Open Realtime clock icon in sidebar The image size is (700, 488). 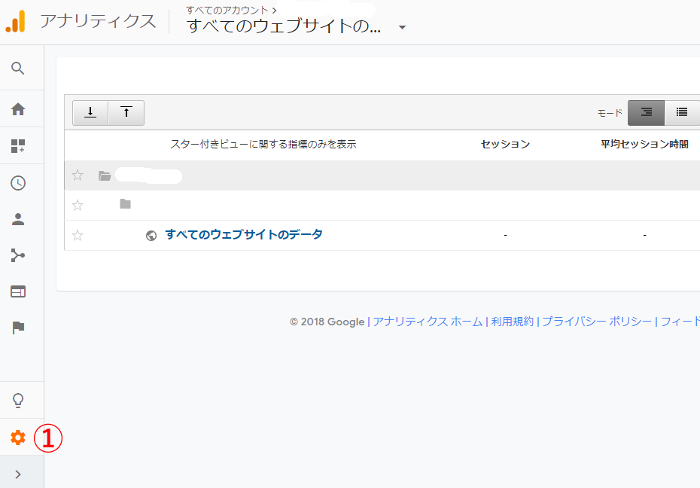pos(18,183)
